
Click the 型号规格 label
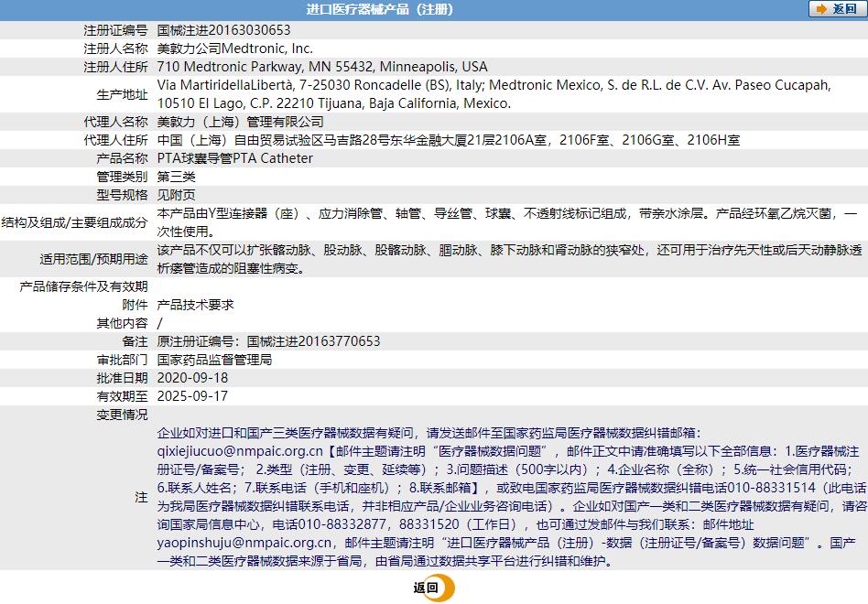click(x=123, y=195)
